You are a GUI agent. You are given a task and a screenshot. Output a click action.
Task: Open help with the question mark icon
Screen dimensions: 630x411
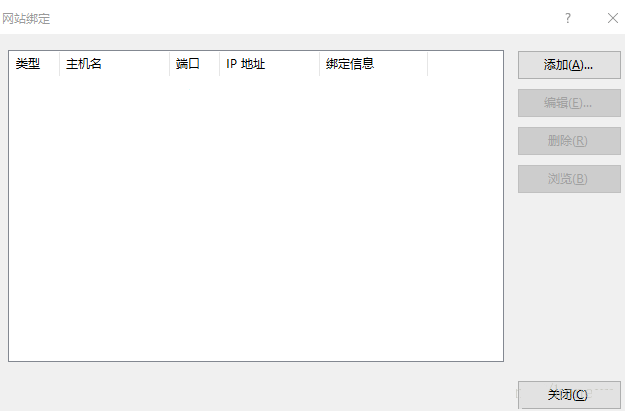568,18
